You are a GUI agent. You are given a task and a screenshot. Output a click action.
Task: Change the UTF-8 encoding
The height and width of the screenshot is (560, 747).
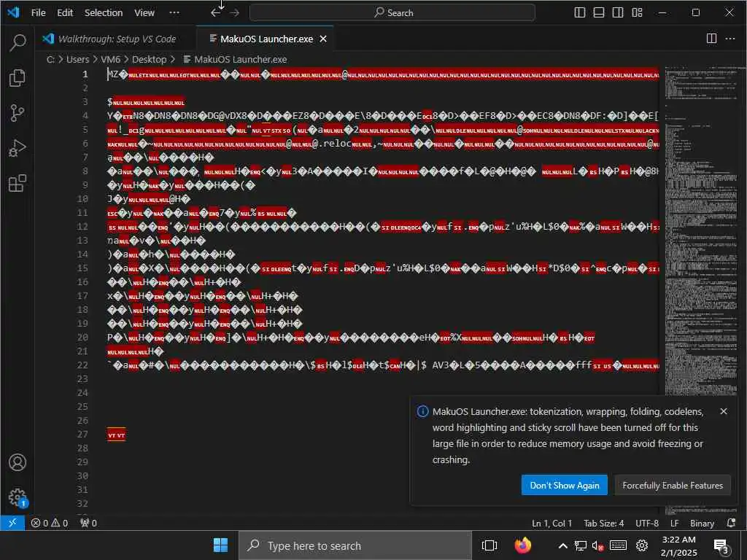coord(647,523)
